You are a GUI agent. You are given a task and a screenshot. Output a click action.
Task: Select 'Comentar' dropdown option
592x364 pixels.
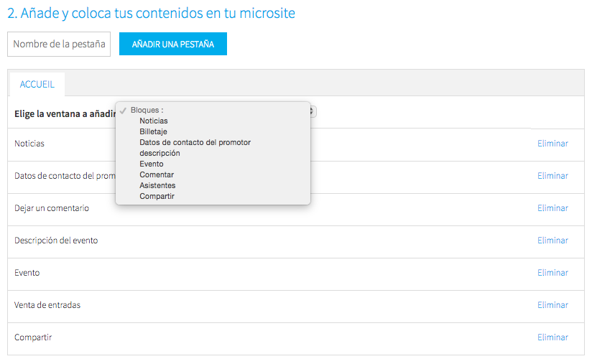point(157,174)
